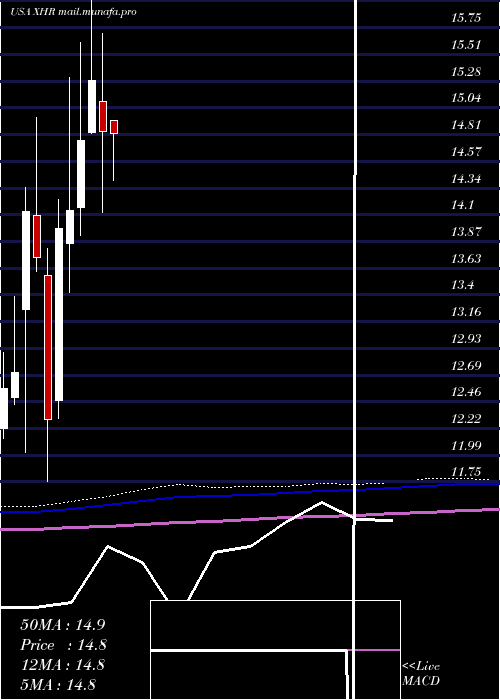Screen dimensions: 500x700
Task: Click the USA XHR mail.munafa.pro chart title
Action: (x=73, y=12)
